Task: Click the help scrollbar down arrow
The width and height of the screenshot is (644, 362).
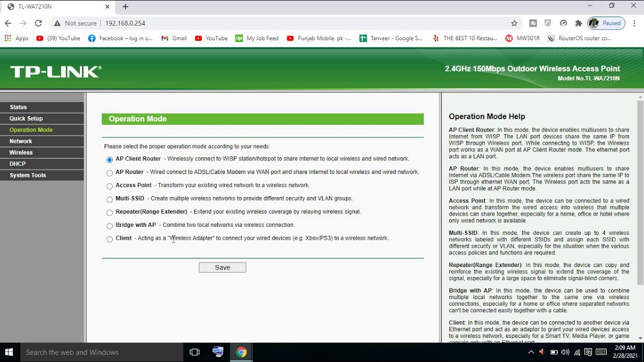Action: coord(640,338)
